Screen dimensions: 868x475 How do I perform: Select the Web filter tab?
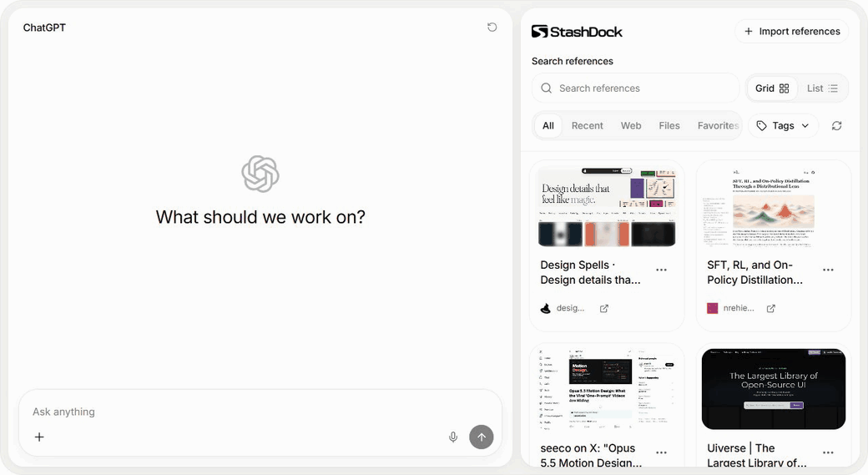pos(630,126)
